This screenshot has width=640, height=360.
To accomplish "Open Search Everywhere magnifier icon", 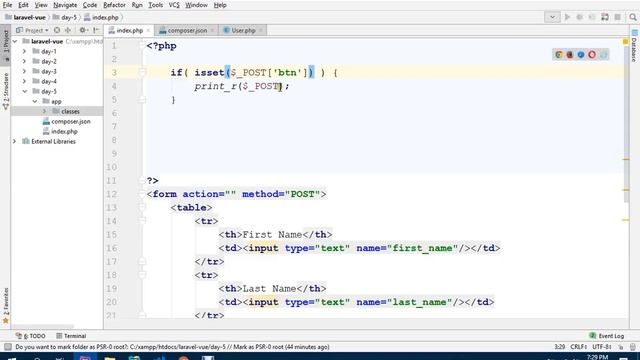I will click(633, 17).
